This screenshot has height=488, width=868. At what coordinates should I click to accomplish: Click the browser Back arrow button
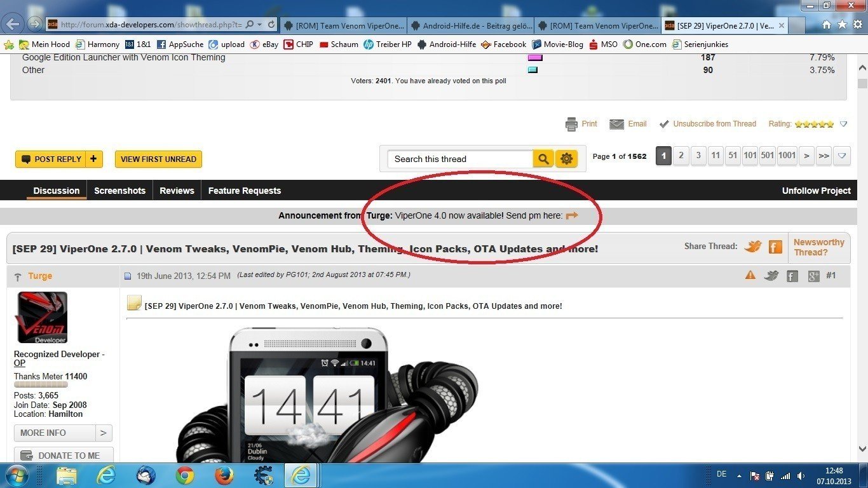click(13, 24)
